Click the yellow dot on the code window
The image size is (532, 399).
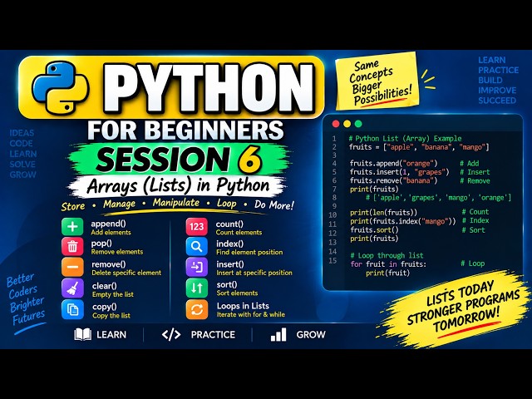click(347, 124)
